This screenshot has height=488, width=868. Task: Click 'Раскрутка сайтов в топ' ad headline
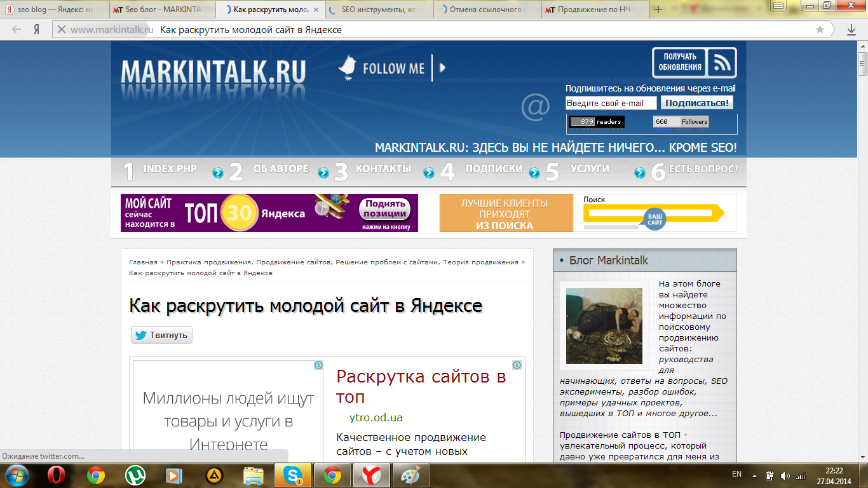[x=421, y=386]
